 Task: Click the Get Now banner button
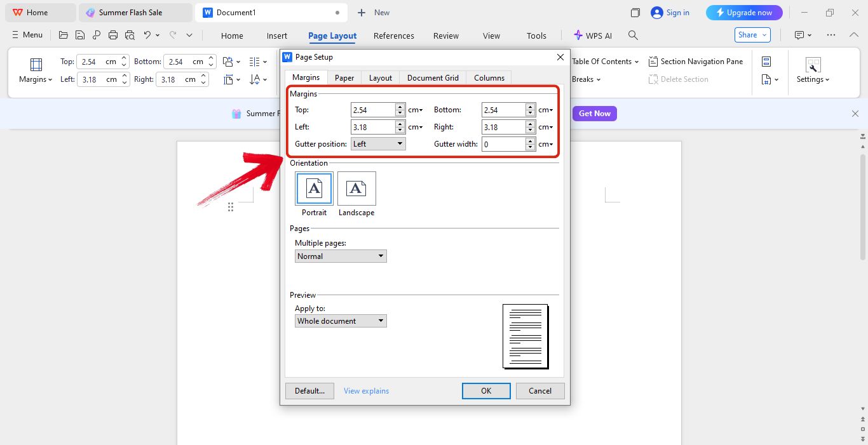pos(595,114)
